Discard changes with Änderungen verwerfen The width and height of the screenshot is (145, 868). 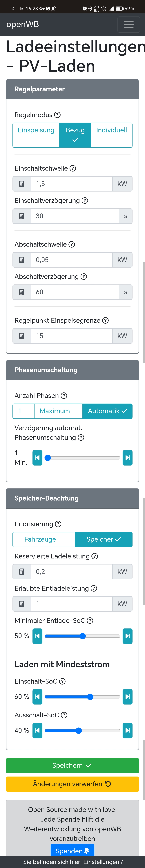coord(73,784)
